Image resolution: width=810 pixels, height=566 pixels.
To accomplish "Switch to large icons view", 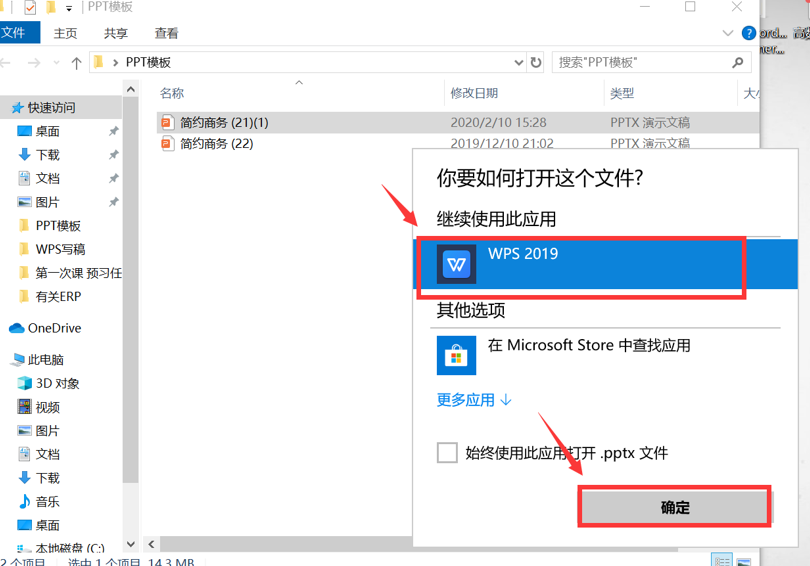I will click(x=743, y=561).
